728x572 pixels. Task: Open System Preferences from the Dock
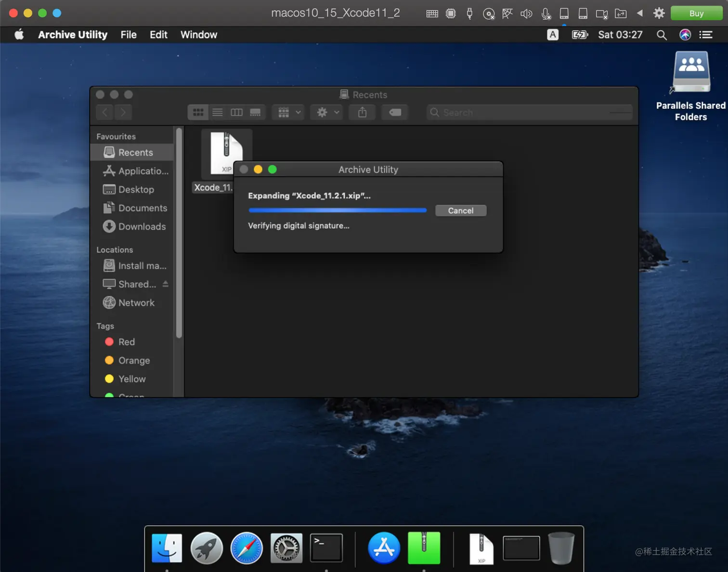pyautogui.click(x=286, y=548)
